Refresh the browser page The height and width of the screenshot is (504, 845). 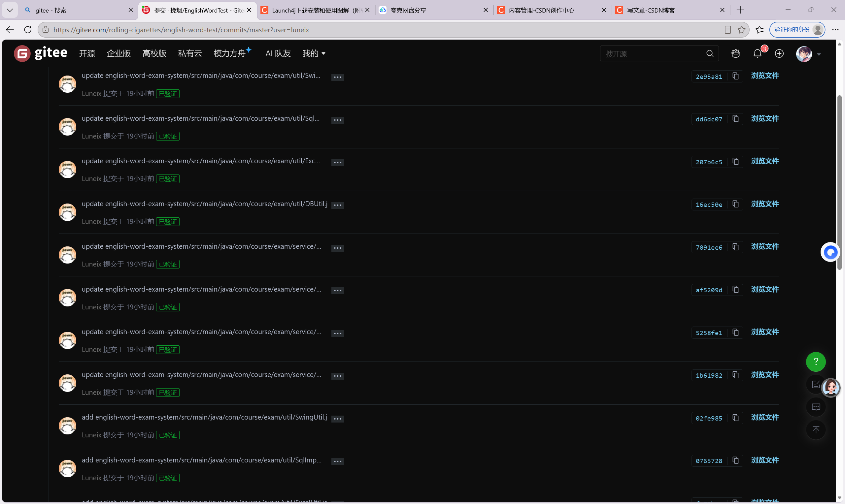tap(28, 30)
